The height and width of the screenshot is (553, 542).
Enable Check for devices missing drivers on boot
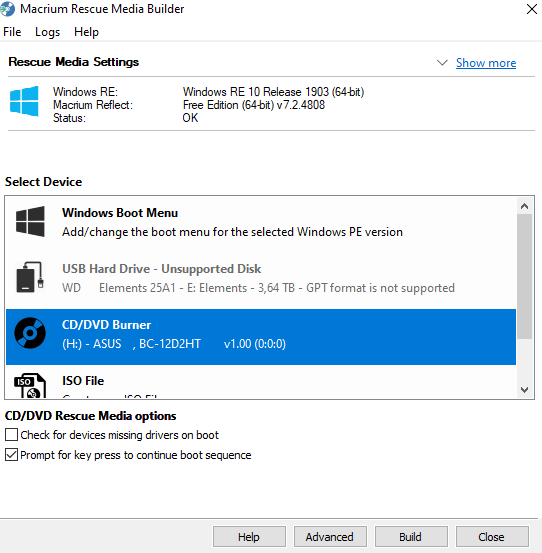(11, 435)
